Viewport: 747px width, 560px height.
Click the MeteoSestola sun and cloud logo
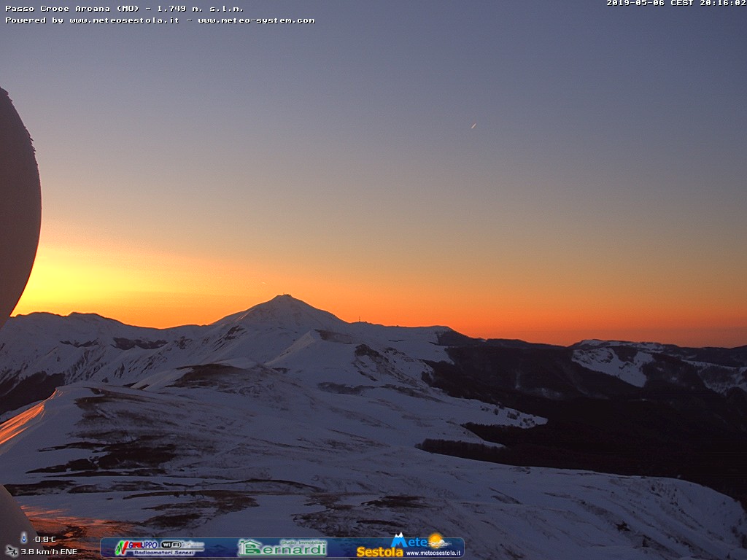(438, 541)
